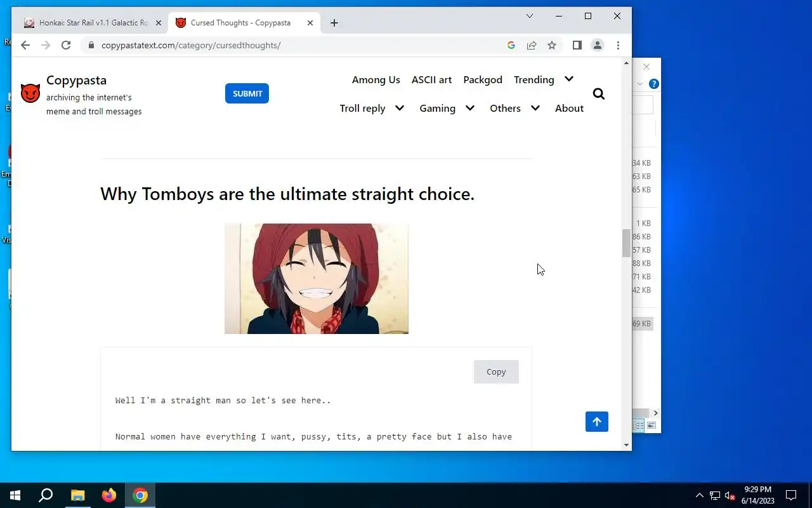The width and height of the screenshot is (812, 508).
Task: Click the Copy button for the copypasta
Action: (496, 371)
